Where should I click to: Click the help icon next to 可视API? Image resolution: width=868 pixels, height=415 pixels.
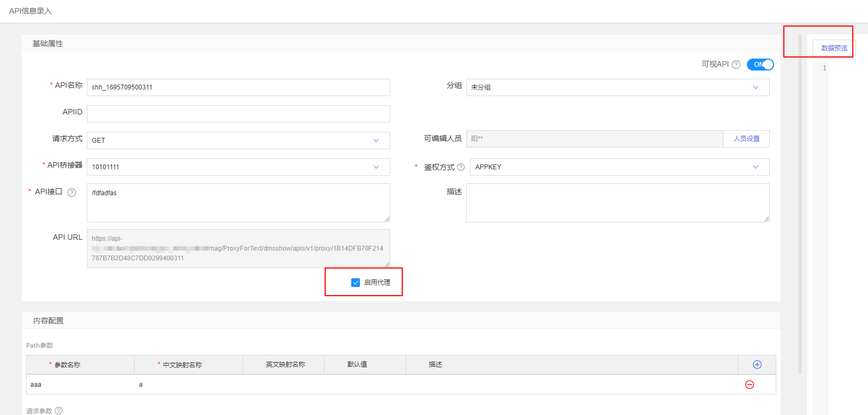(736, 65)
